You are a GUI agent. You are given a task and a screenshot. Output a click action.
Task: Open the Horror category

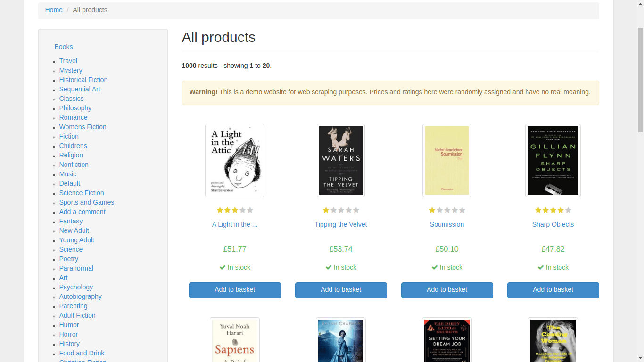click(x=69, y=334)
